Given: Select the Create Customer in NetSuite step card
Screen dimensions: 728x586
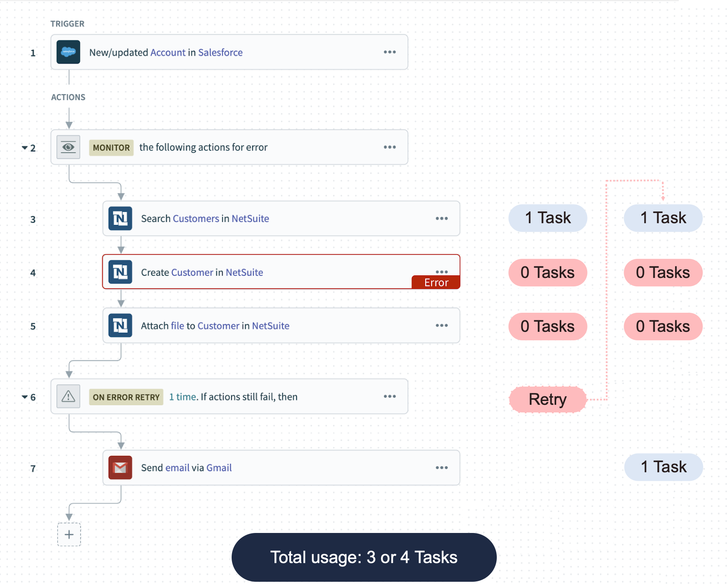Looking at the screenshot, I should (x=281, y=272).
